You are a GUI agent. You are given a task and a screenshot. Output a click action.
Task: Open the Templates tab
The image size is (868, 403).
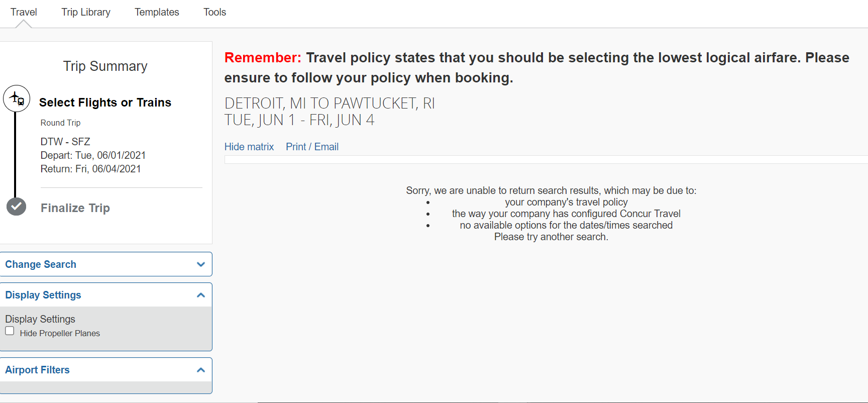(x=157, y=12)
